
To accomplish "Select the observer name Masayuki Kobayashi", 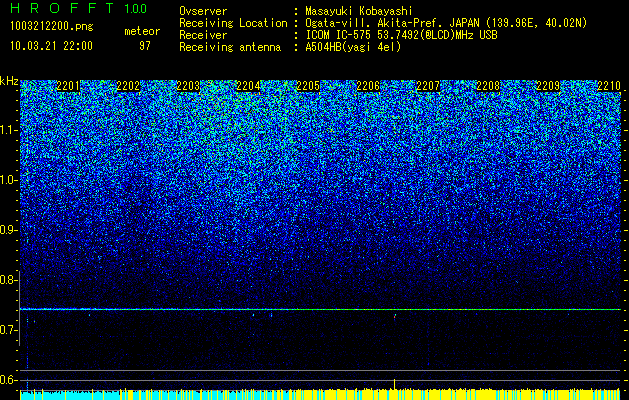I will click(359, 11).
